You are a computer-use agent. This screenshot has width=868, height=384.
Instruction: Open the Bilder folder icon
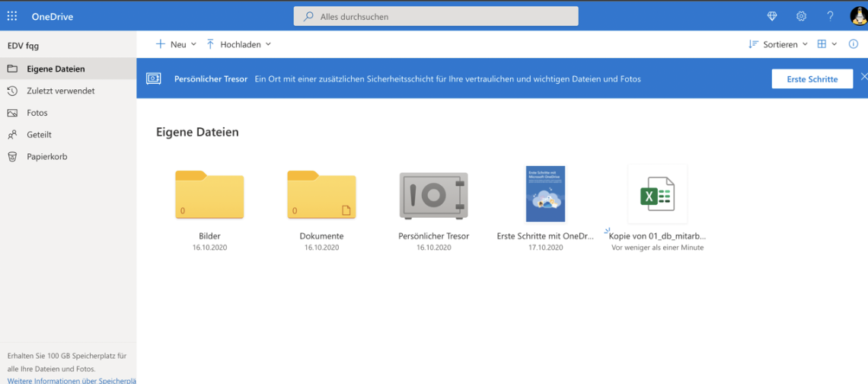[209, 194]
